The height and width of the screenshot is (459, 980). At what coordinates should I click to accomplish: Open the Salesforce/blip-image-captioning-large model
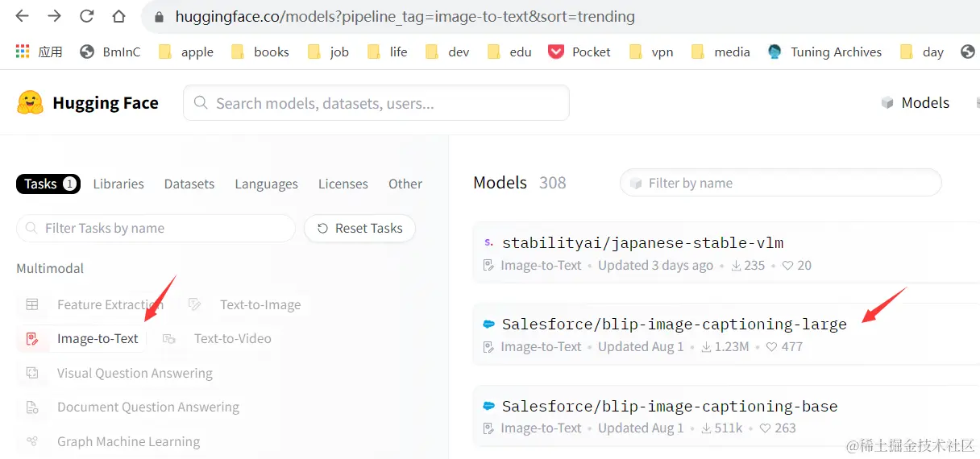(x=674, y=324)
